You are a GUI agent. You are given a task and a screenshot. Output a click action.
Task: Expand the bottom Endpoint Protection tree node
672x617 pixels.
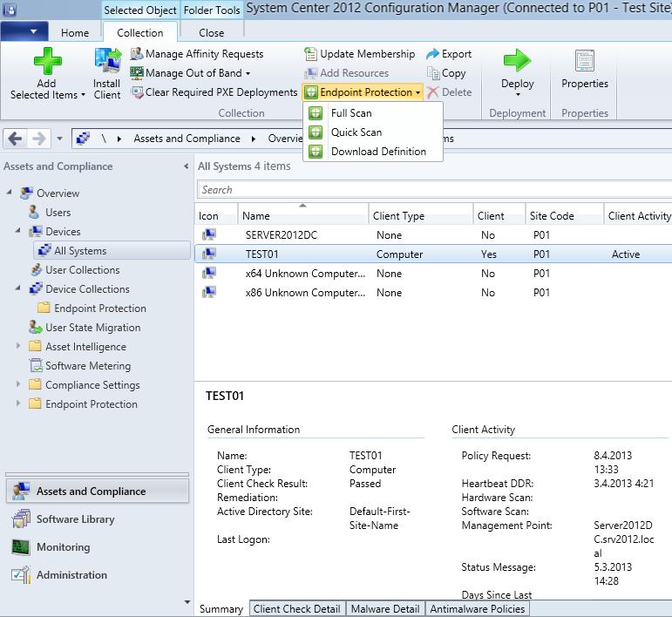pos(18,403)
